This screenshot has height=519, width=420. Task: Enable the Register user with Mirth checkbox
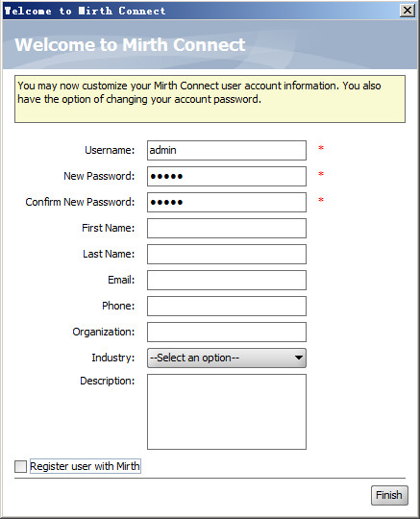pos(20,467)
